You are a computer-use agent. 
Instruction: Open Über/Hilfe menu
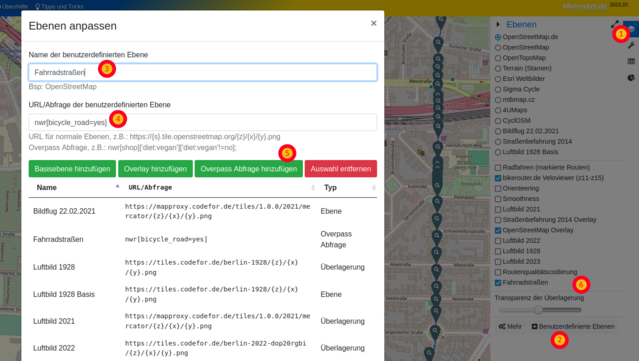(15, 6)
